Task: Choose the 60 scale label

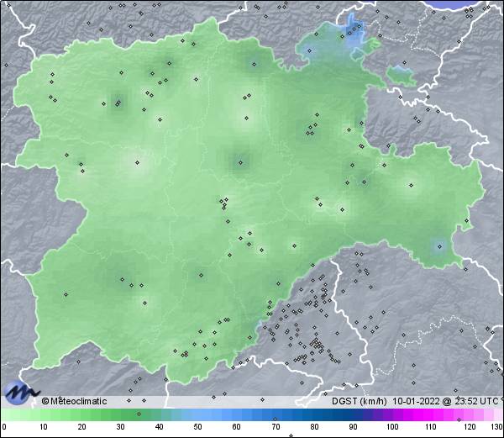Action: [x=237, y=427]
